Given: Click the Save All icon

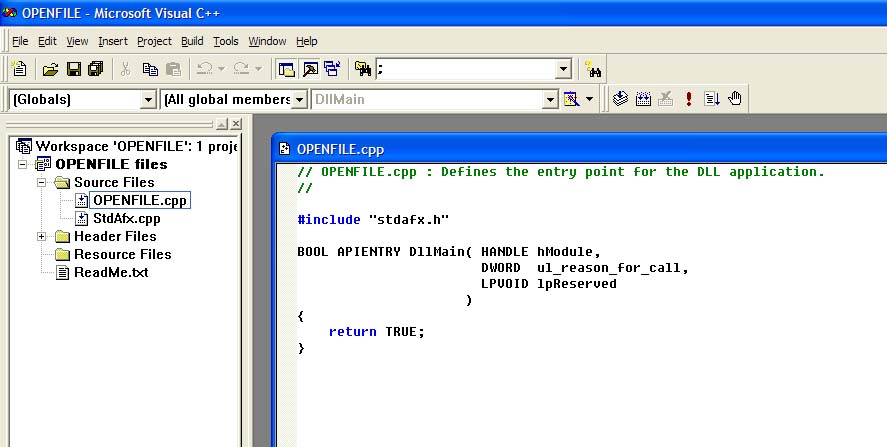Looking at the screenshot, I should pos(95,69).
